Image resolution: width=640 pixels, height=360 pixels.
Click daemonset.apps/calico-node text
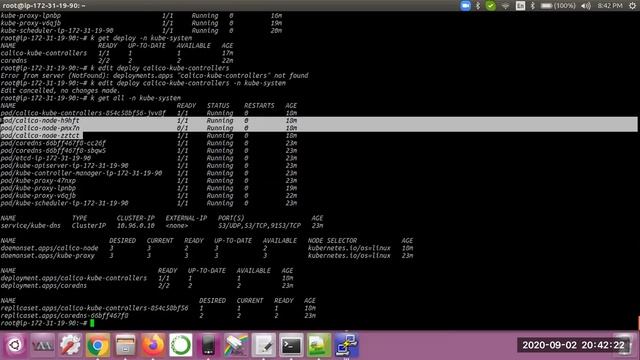(x=49, y=248)
